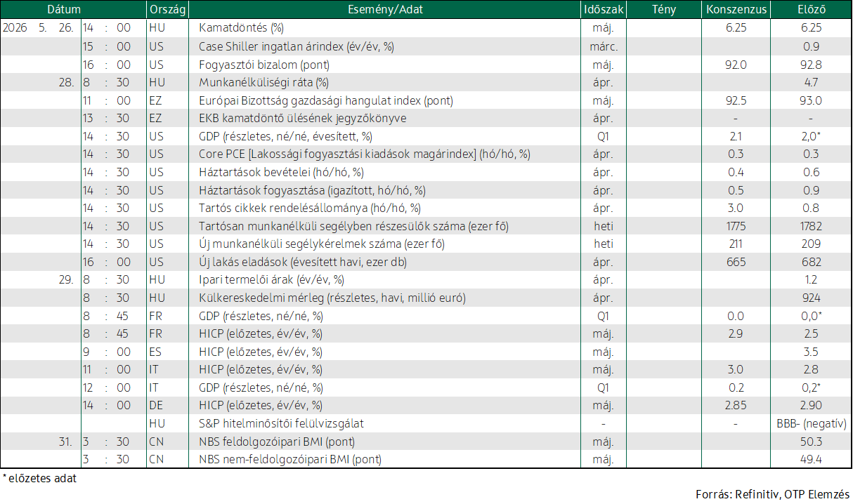Select the Konszenzus column header

(x=736, y=10)
